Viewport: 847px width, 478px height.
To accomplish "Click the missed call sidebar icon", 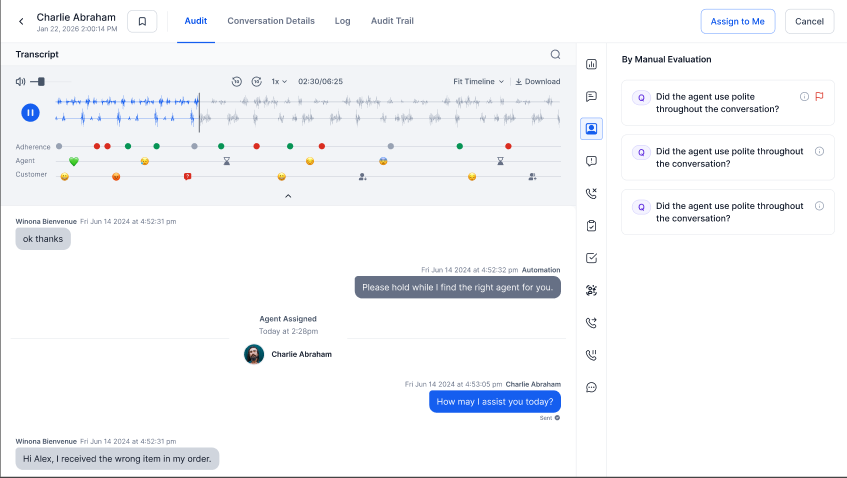I will coord(591,193).
